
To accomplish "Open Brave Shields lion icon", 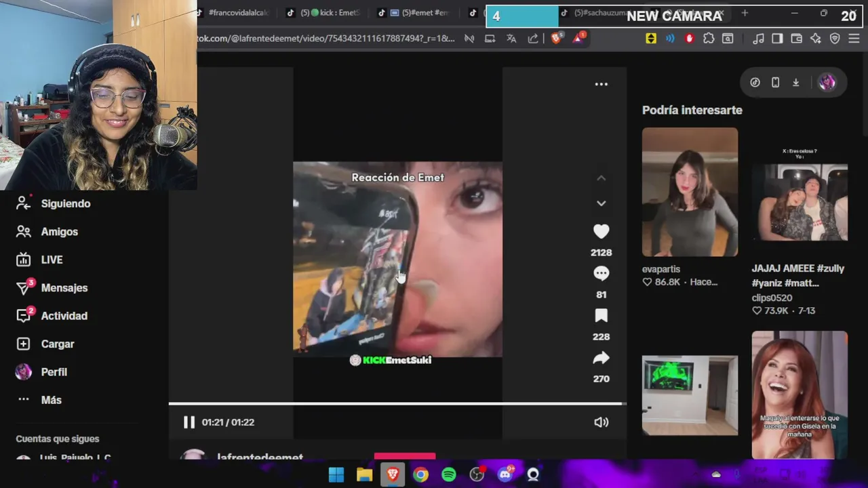I will [556, 39].
